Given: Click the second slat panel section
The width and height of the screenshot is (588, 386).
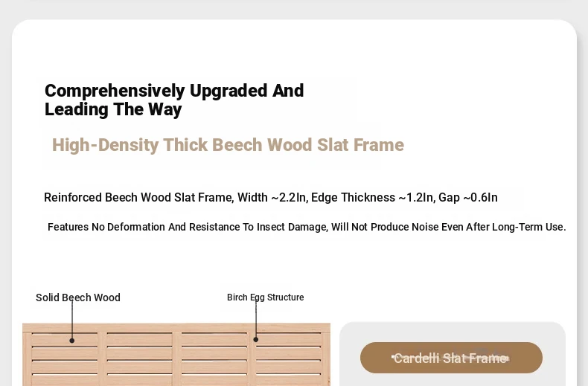Looking at the screenshot, I should point(139,359).
